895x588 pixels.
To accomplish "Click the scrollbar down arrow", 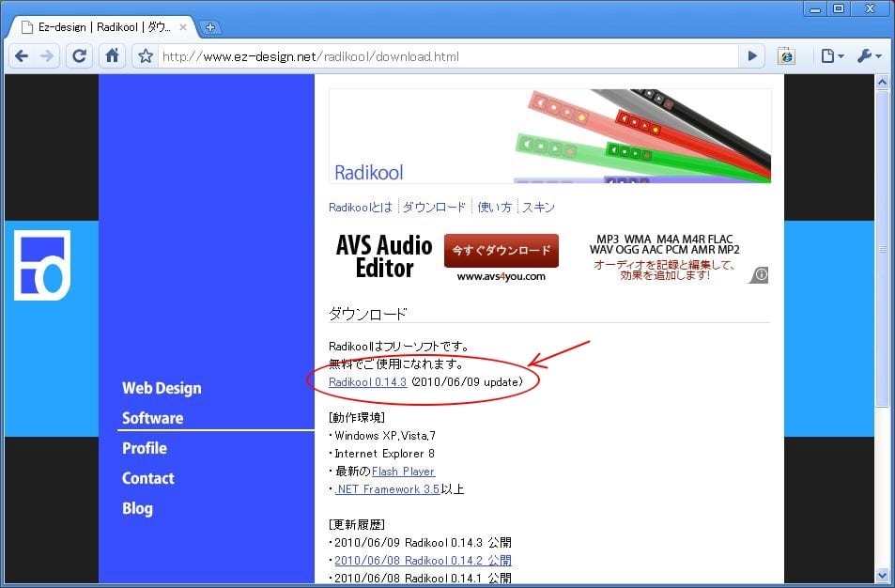I will click(x=882, y=575).
